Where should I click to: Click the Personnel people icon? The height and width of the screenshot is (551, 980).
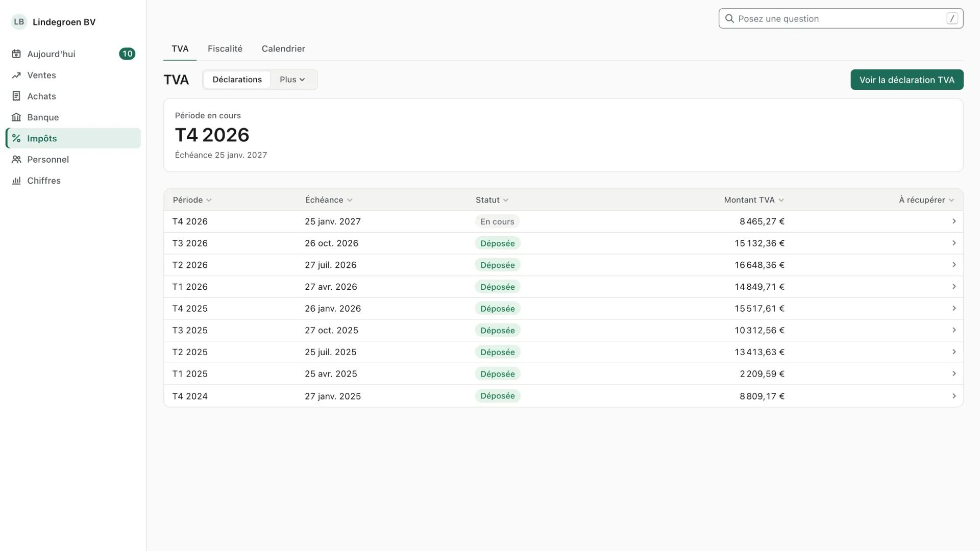(x=16, y=159)
